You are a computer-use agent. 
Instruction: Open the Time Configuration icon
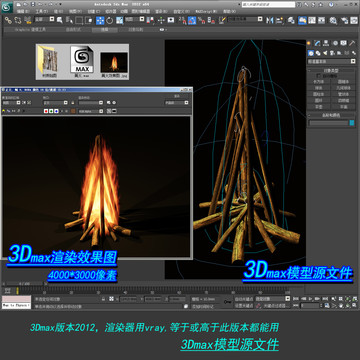[x=327, y=305]
